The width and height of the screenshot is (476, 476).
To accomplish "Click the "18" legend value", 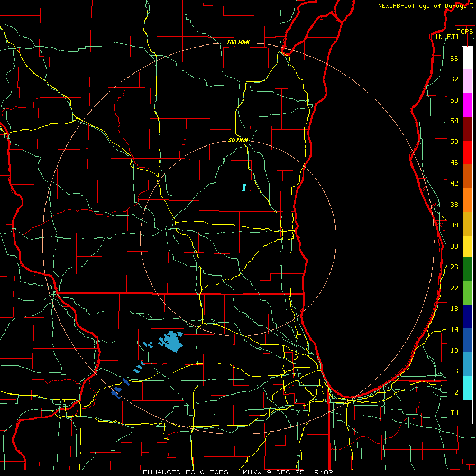I will [454, 308].
